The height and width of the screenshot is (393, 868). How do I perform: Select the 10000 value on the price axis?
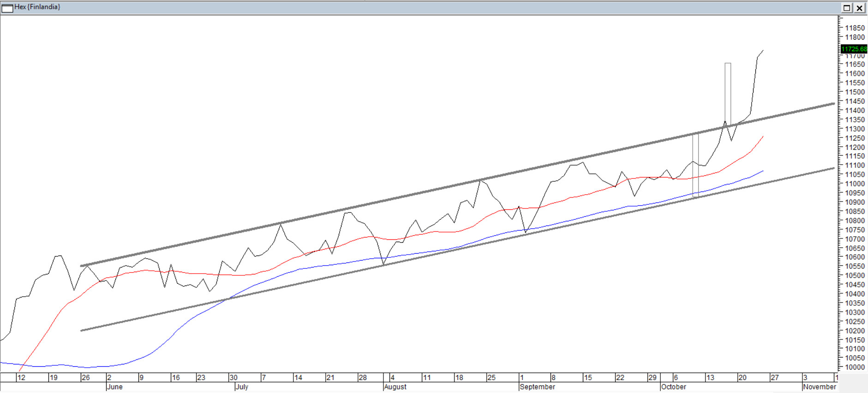855,367
